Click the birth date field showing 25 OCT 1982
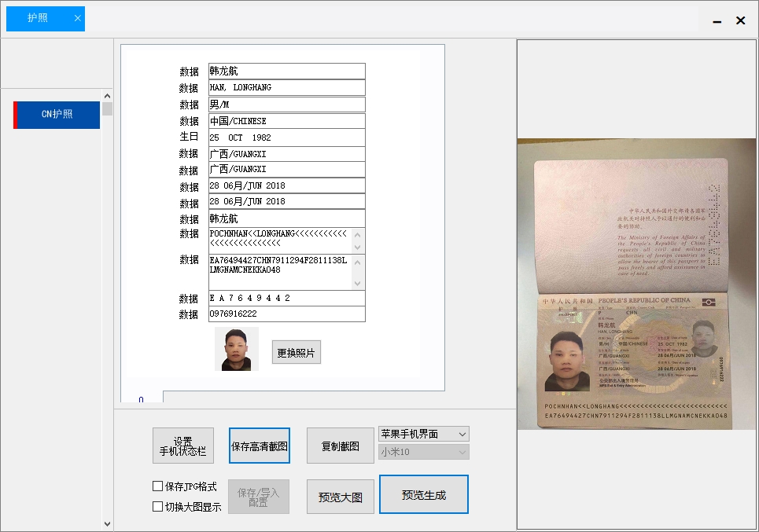Viewport: 759px width, 532px height. [286, 137]
